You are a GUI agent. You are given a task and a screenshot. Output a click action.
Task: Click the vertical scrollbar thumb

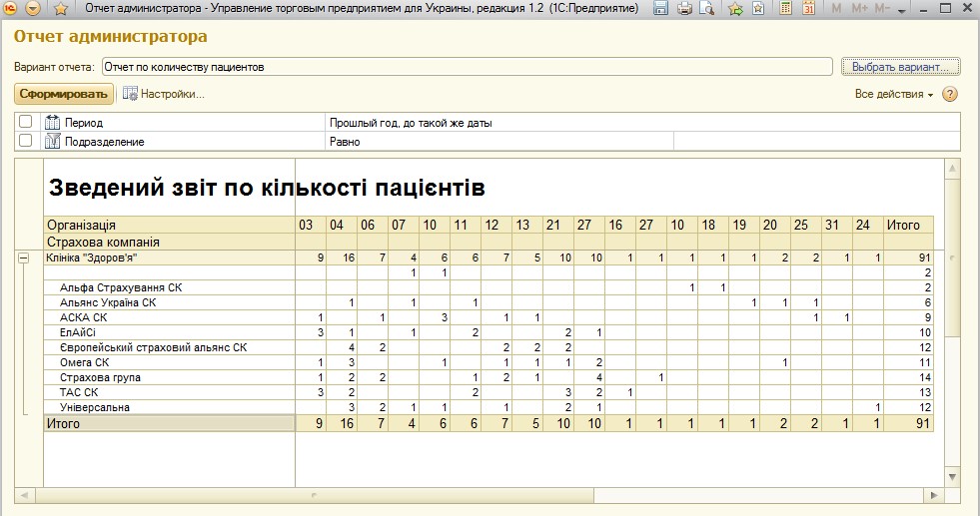(x=952, y=258)
